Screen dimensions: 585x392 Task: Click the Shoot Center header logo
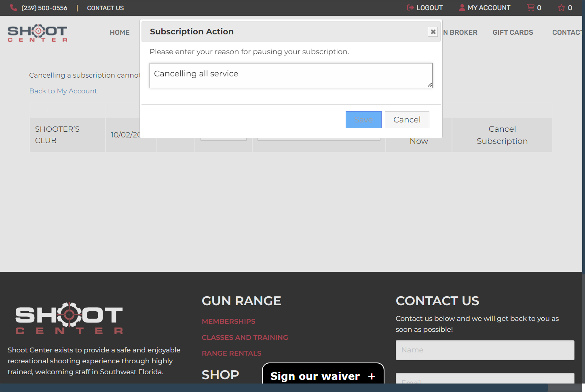(38, 33)
